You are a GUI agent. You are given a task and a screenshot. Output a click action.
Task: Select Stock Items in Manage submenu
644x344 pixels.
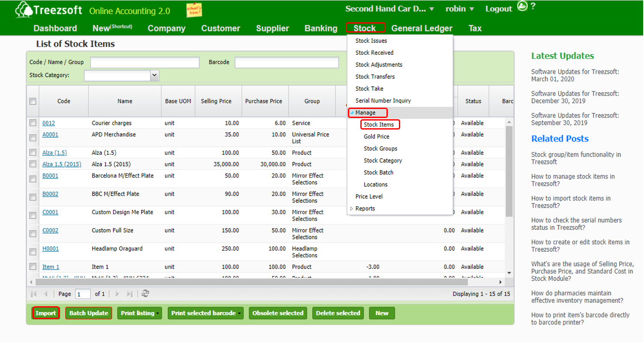(379, 125)
